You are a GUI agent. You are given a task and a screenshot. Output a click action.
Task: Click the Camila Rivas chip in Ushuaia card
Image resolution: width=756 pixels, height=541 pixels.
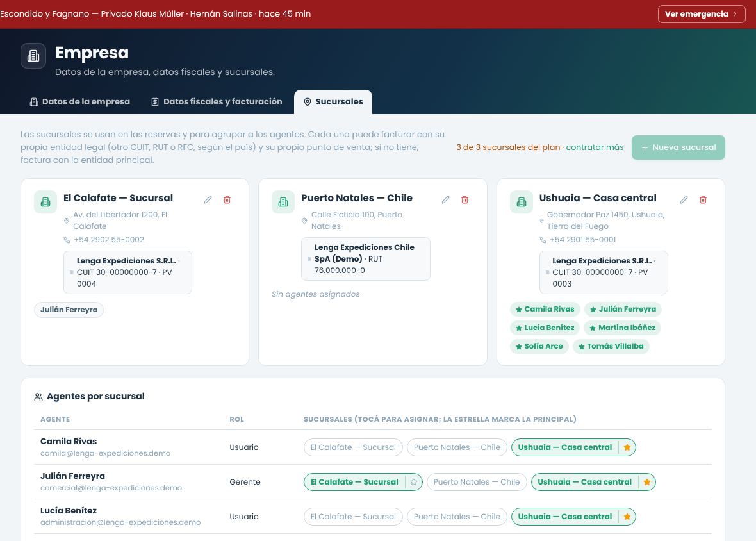[545, 309]
